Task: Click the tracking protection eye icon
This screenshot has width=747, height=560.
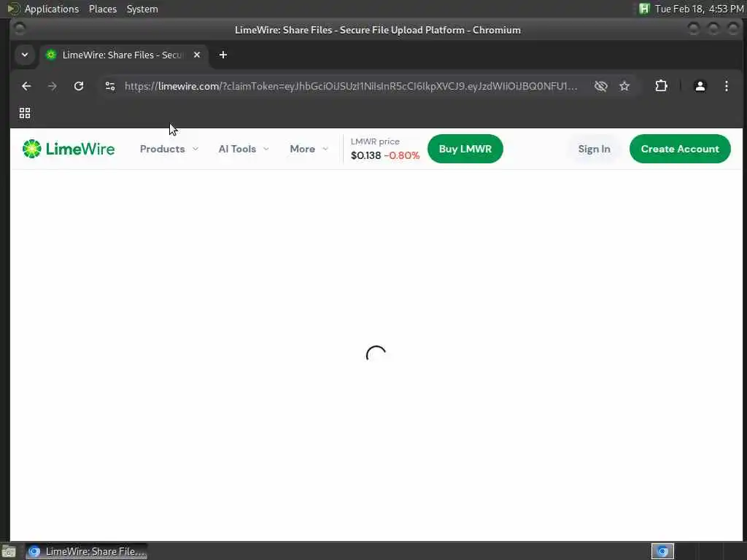Action: pyautogui.click(x=601, y=86)
